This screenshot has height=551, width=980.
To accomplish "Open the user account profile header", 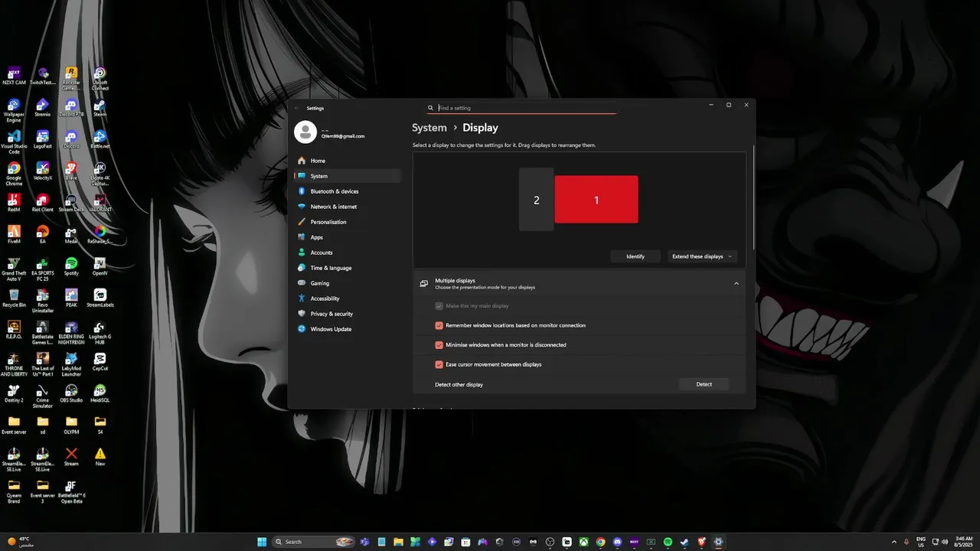I will click(331, 132).
